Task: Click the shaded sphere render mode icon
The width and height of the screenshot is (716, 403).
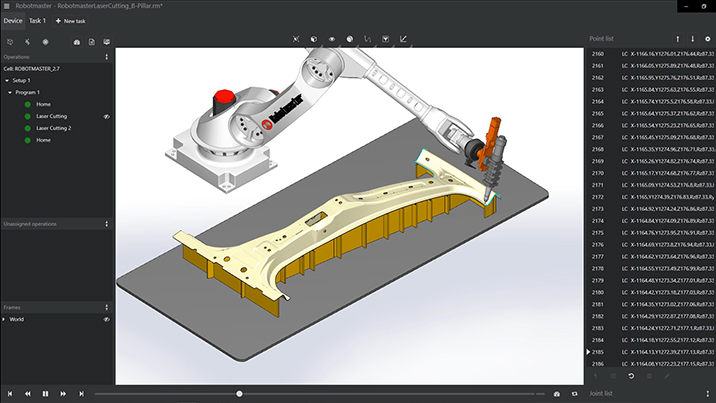Action: tap(350, 39)
